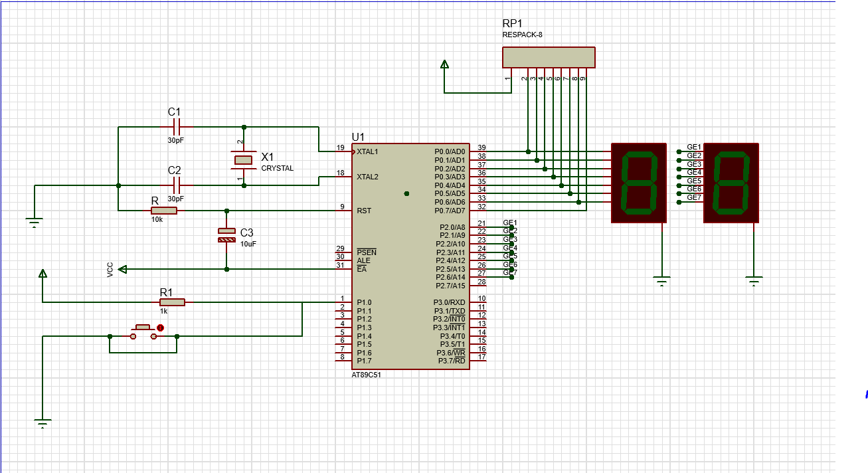Select ground symbol below second seven-segment display

point(754,281)
